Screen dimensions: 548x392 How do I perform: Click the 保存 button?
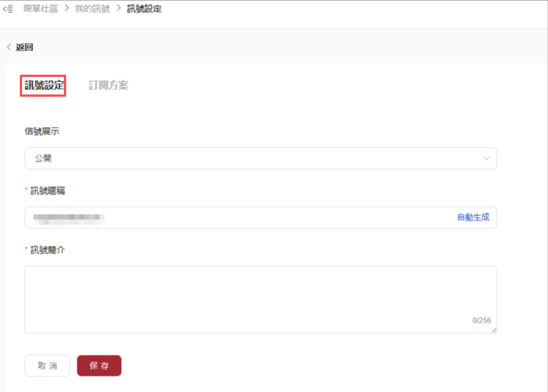click(100, 366)
